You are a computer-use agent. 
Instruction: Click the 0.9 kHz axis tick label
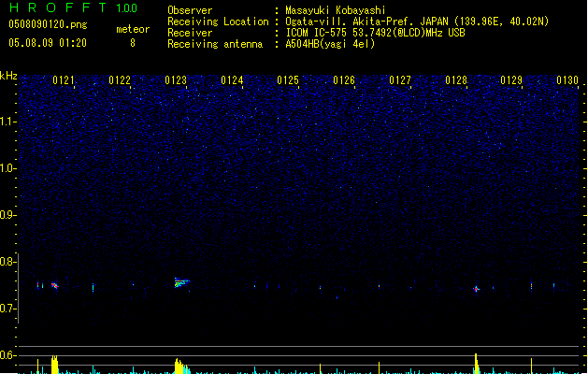(8, 215)
